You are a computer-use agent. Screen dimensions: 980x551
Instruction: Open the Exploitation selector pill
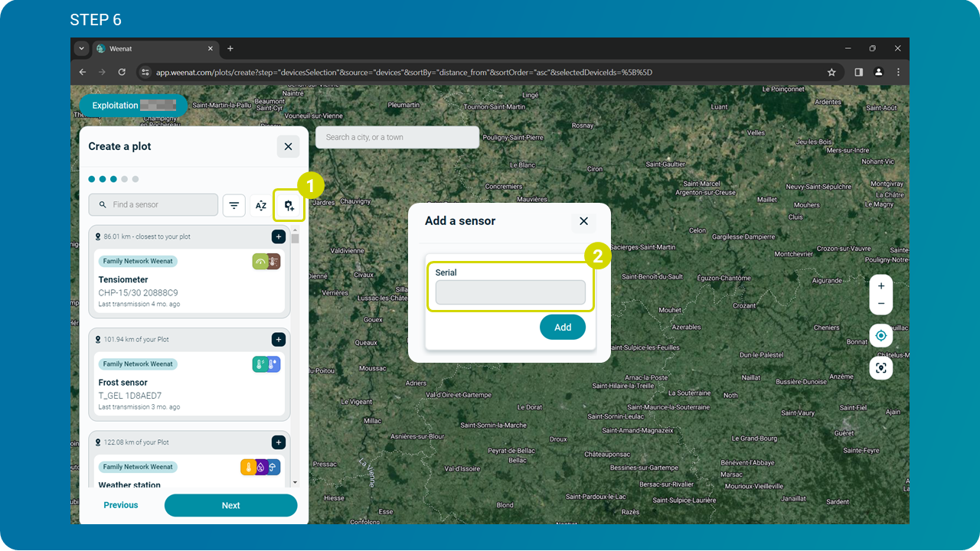pos(133,106)
